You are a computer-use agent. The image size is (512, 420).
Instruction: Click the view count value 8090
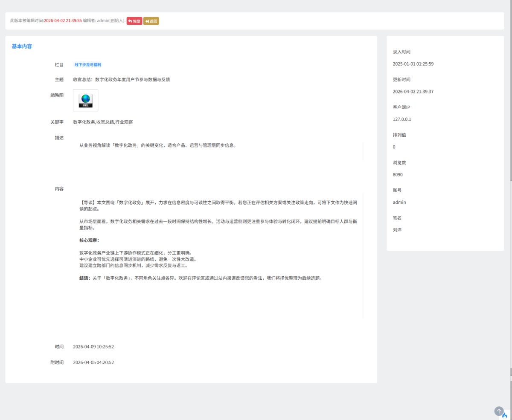pyautogui.click(x=398, y=175)
